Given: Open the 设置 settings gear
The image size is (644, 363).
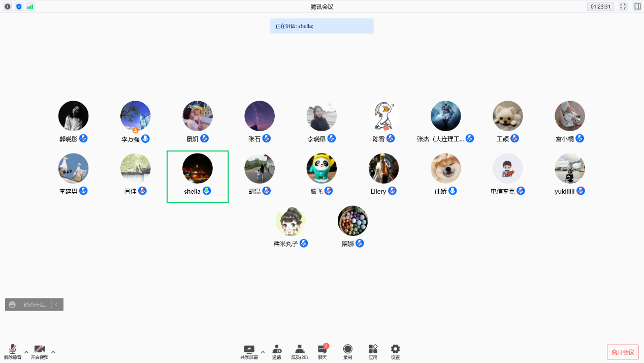Looking at the screenshot, I should pyautogui.click(x=395, y=351).
